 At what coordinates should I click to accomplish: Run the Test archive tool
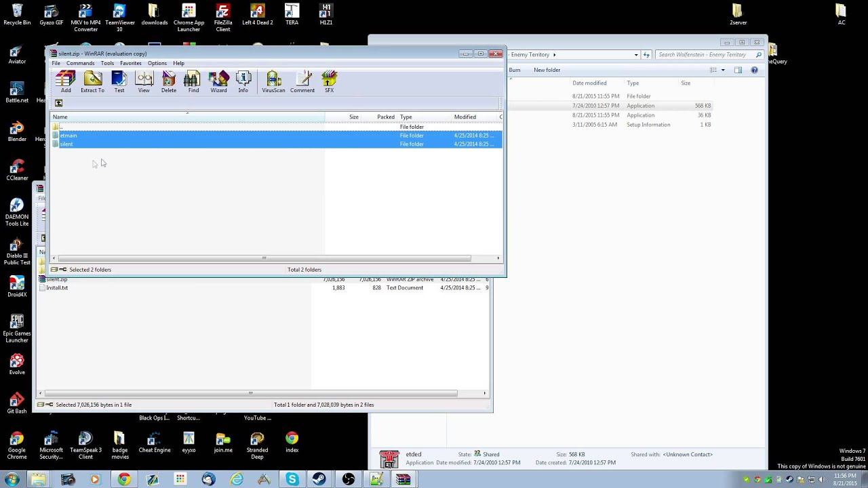click(x=119, y=82)
